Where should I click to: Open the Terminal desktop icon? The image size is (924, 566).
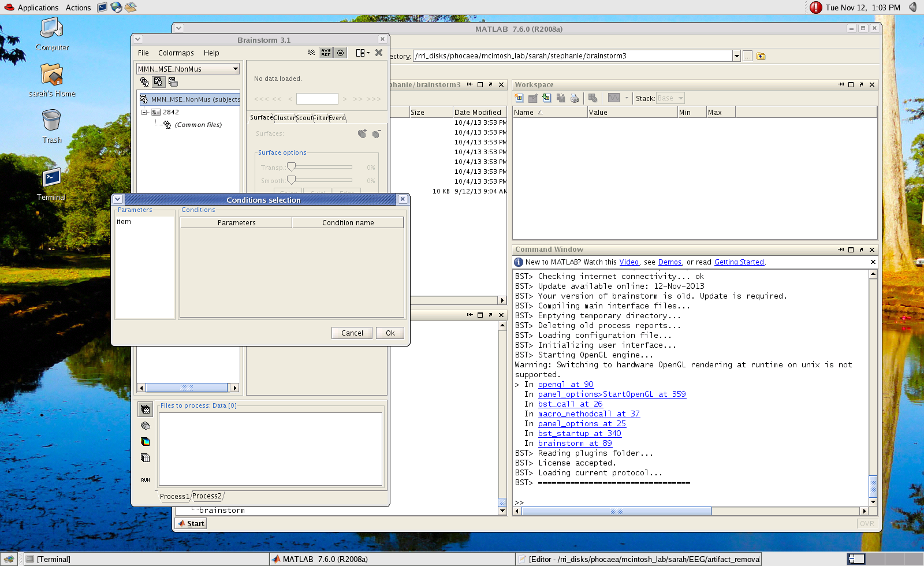click(51, 185)
